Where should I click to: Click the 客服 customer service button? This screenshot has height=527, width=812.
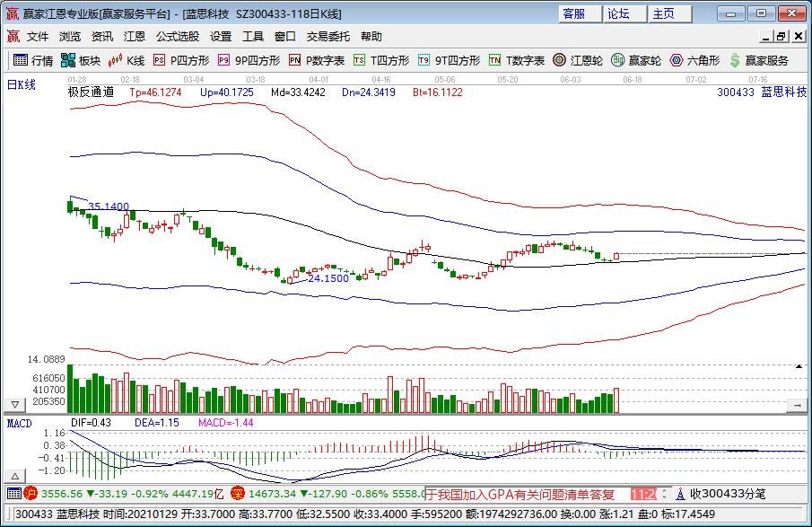580,14
